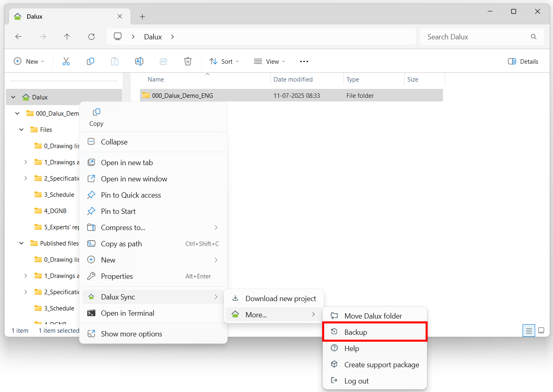The image size is (553, 392).
Task: Open the Sort dropdown
Action: click(224, 61)
